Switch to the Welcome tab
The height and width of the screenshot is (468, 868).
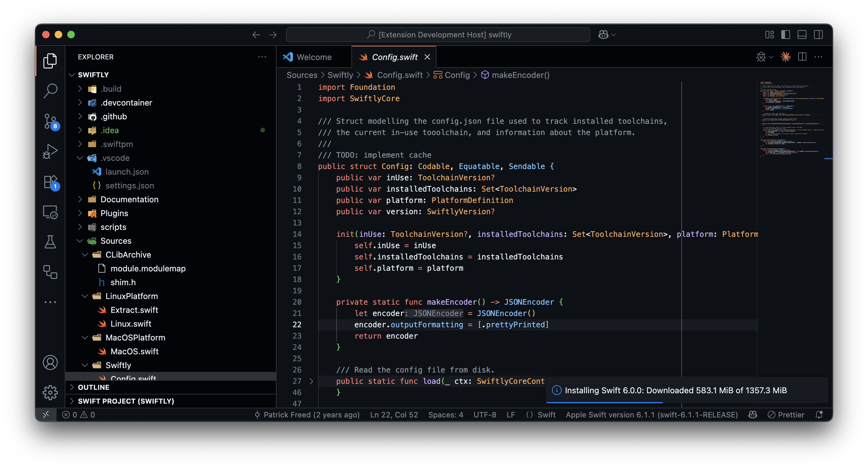[x=313, y=57]
